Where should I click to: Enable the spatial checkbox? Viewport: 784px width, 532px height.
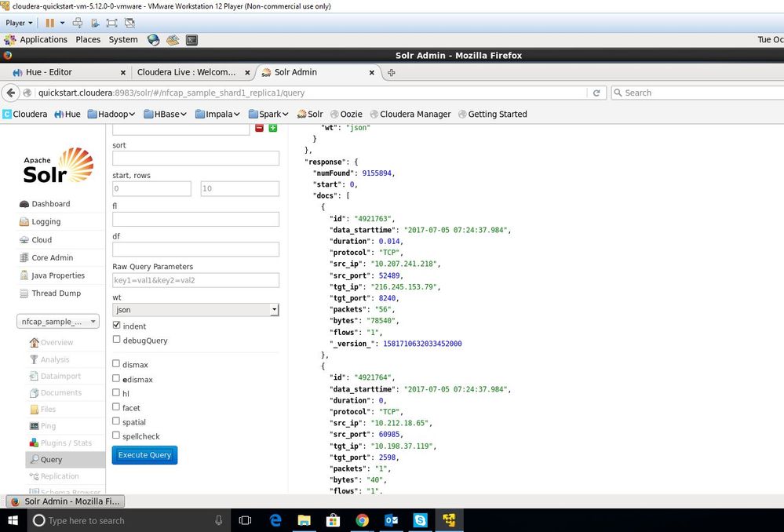click(116, 421)
